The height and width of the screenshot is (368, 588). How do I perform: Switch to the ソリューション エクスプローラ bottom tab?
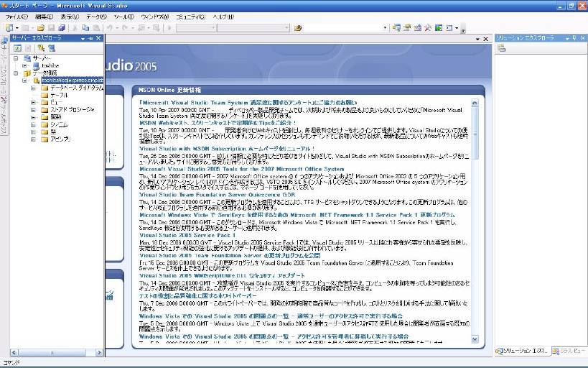523,351
